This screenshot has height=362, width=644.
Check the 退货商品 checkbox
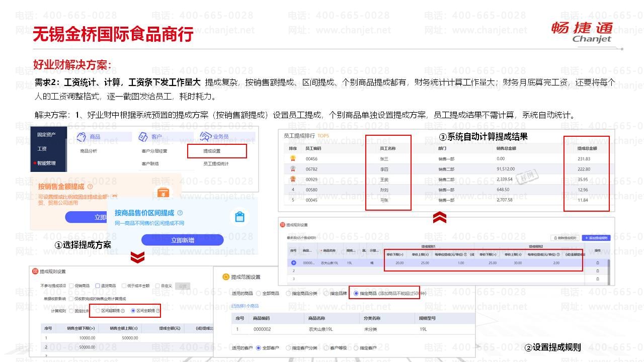[97, 286]
